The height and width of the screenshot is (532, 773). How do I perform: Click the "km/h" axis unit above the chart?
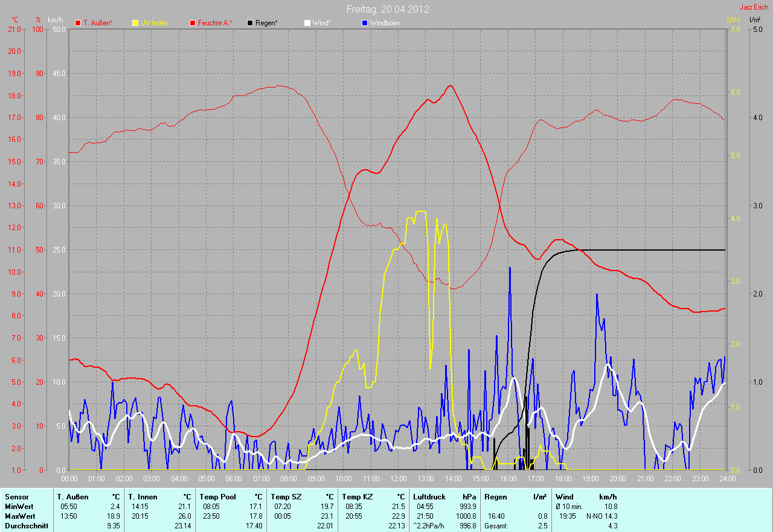[x=55, y=20]
